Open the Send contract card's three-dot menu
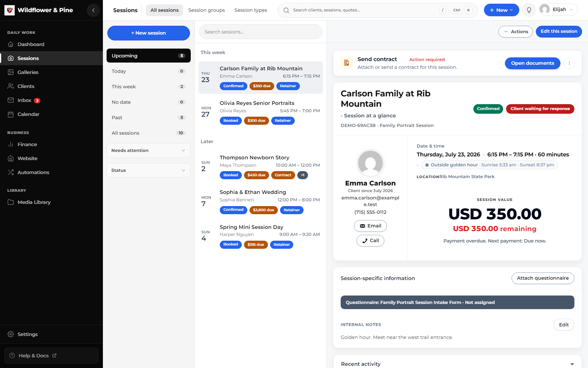The width and height of the screenshot is (588, 368). (x=569, y=63)
